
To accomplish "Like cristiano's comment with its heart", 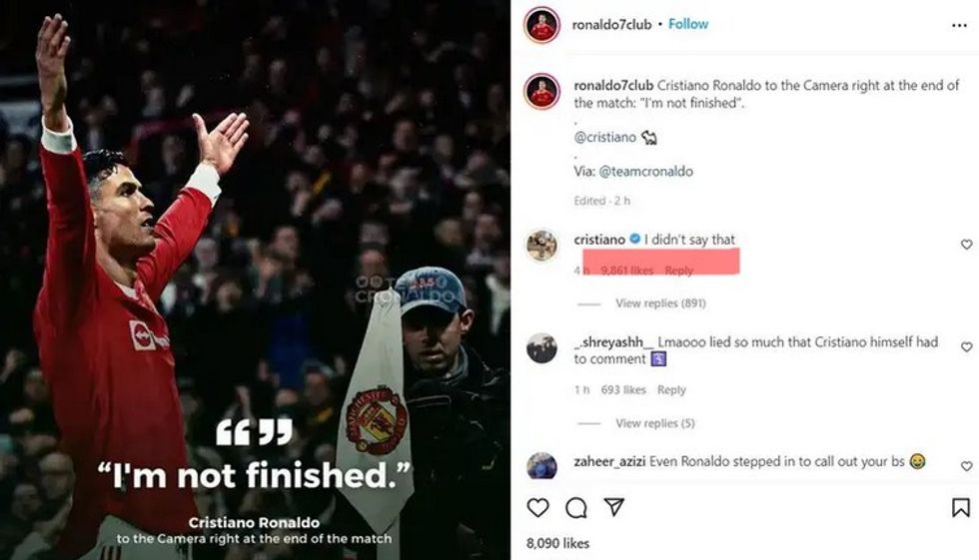I will point(967,245).
